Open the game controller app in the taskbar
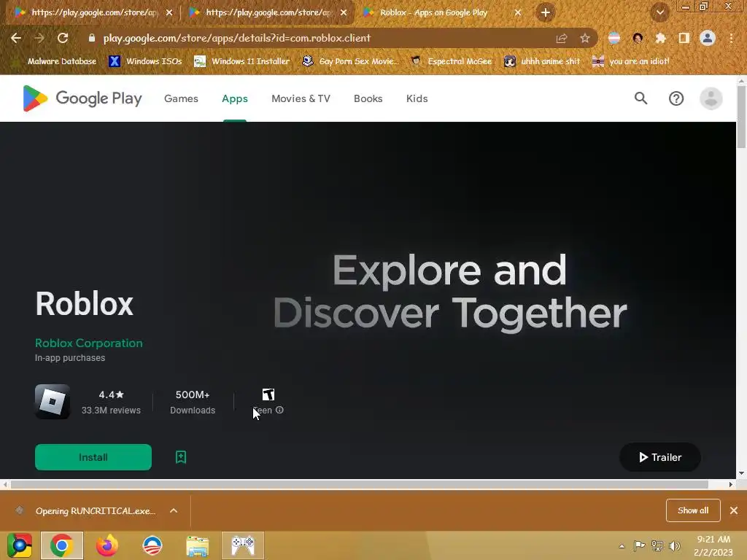747x560 pixels. pyautogui.click(x=243, y=545)
